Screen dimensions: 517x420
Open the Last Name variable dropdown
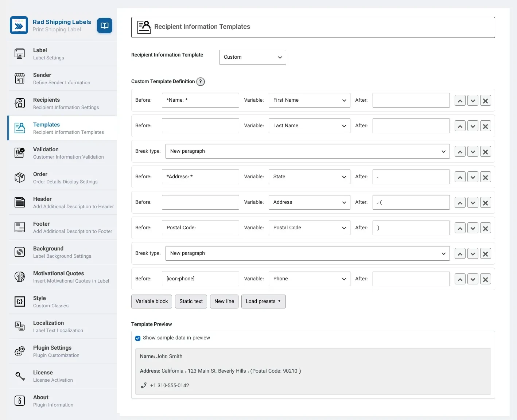(x=310, y=126)
